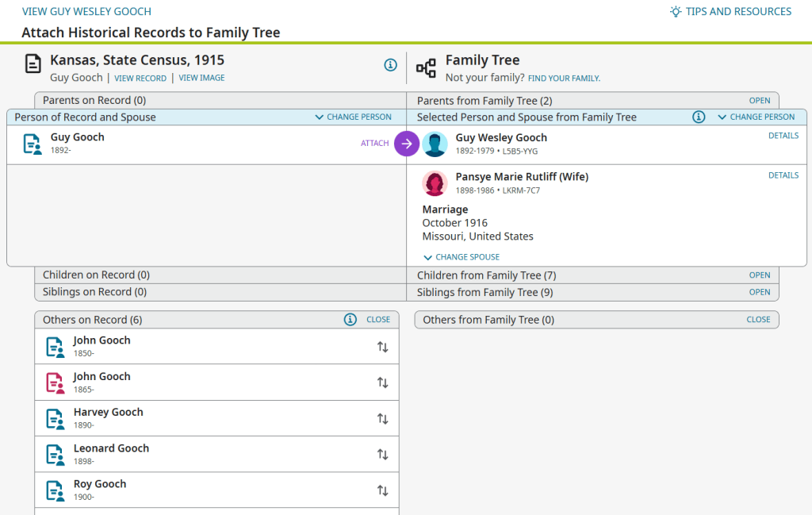The image size is (812, 515).
Task: Click info icon next to Kansas State Census
Action: click(x=390, y=65)
